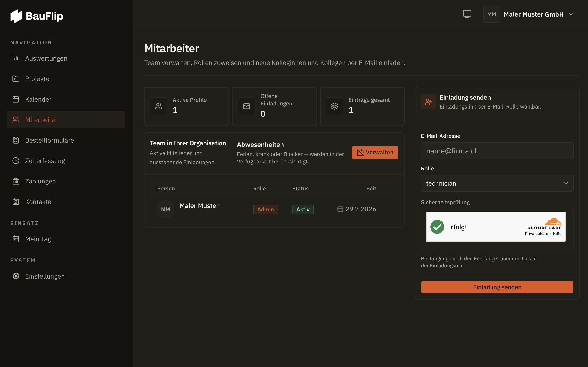Click the Erfolg! text in Cloudflare widget
The width and height of the screenshot is (588, 367).
[457, 227]
